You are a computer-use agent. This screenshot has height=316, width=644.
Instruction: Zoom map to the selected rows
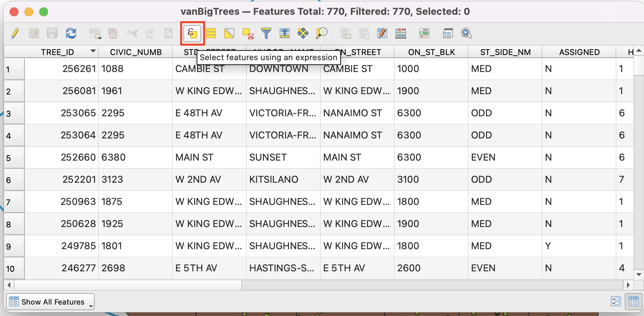(x=321, y=34)
